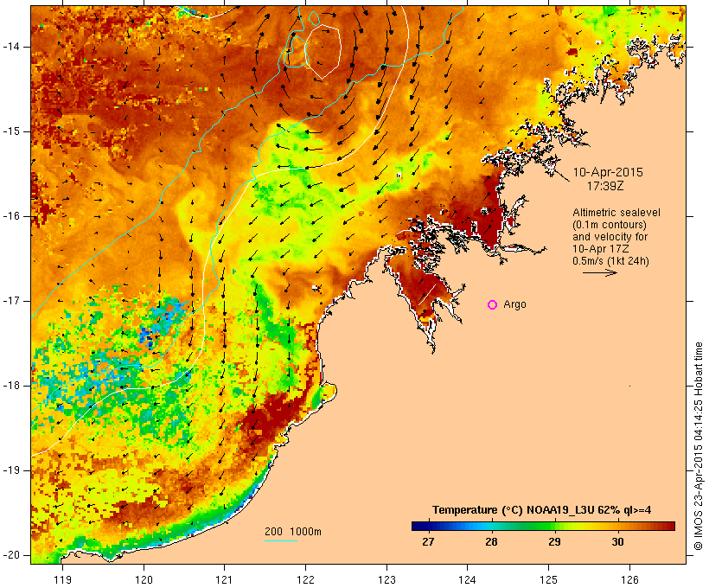Click latitude axis label '-17'

click(x=11, y=301)
